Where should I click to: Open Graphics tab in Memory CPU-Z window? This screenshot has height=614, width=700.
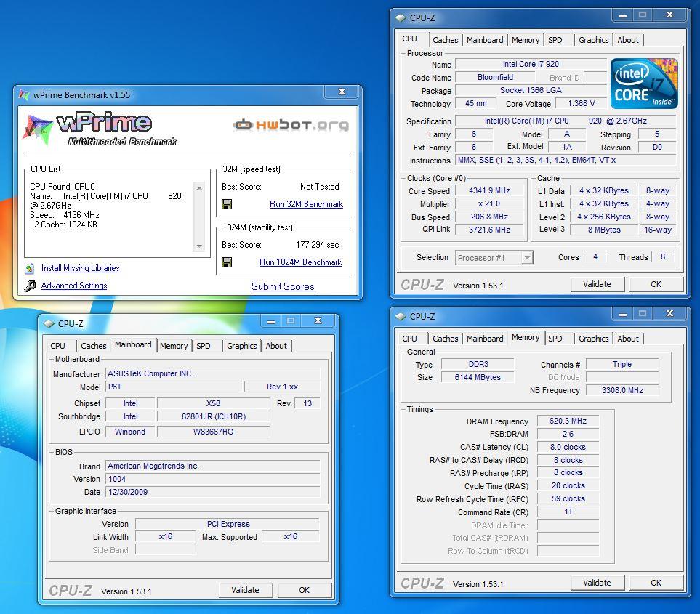(593, 339)
